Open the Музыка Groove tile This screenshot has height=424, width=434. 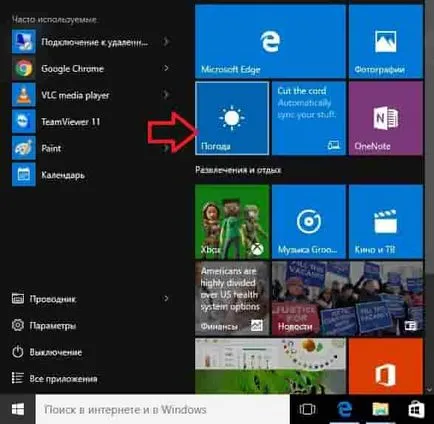coord(309,222)
